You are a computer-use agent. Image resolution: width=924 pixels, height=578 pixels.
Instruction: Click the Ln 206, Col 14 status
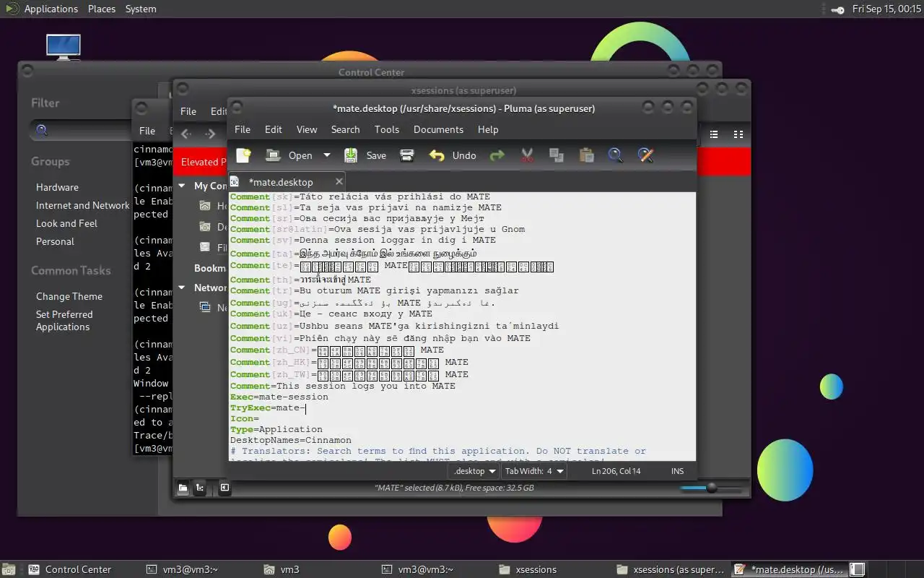point(616,471)
